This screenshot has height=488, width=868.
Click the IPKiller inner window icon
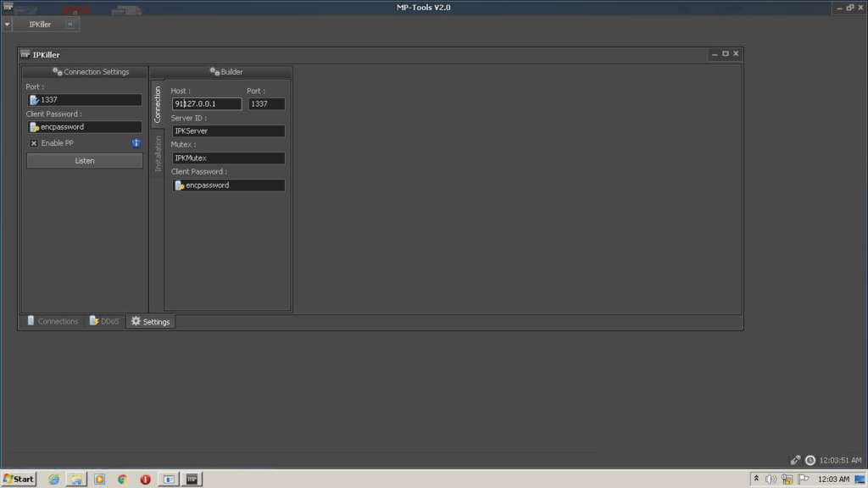tap(25, 54)
